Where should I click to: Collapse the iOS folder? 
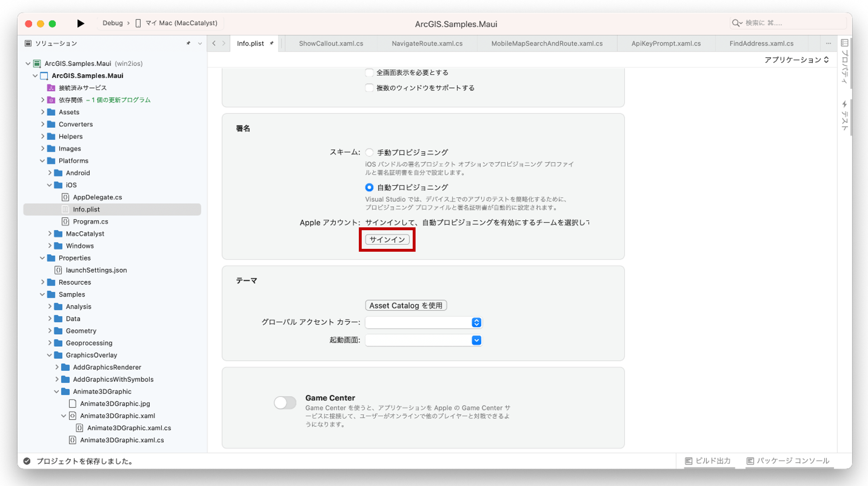coord(50,185)
